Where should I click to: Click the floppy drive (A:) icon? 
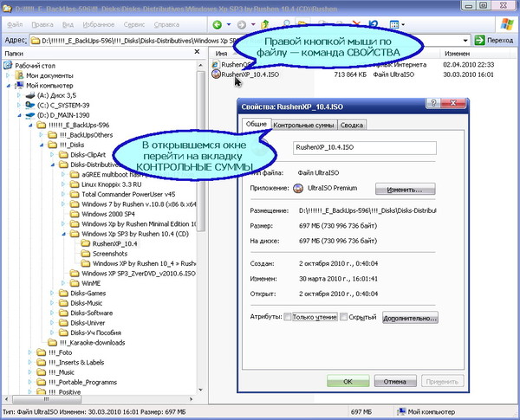(30, 95)
